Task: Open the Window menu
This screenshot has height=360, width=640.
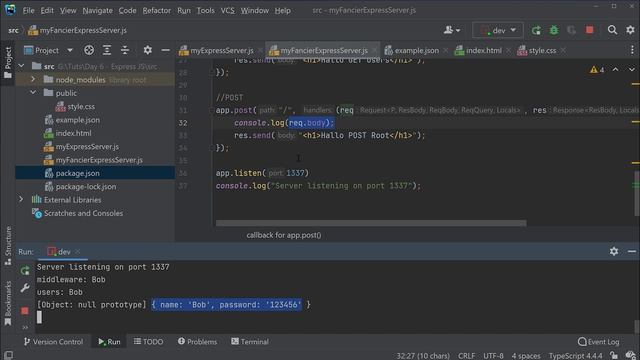Action: tap(254, 10)
